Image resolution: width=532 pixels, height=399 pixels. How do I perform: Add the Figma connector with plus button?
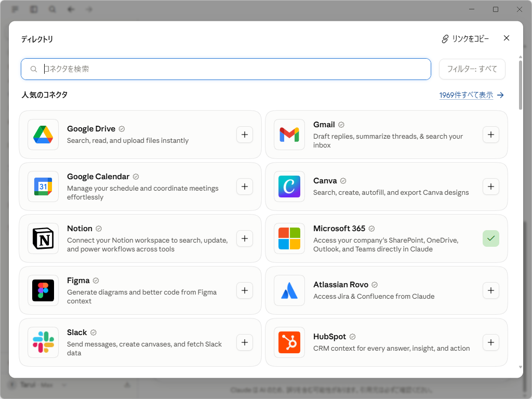point(245,290)
